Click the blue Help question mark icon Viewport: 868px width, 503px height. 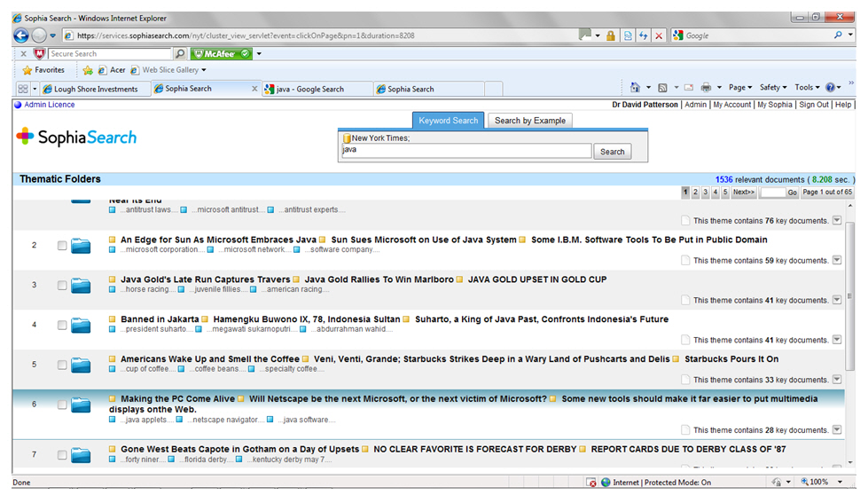830,88
